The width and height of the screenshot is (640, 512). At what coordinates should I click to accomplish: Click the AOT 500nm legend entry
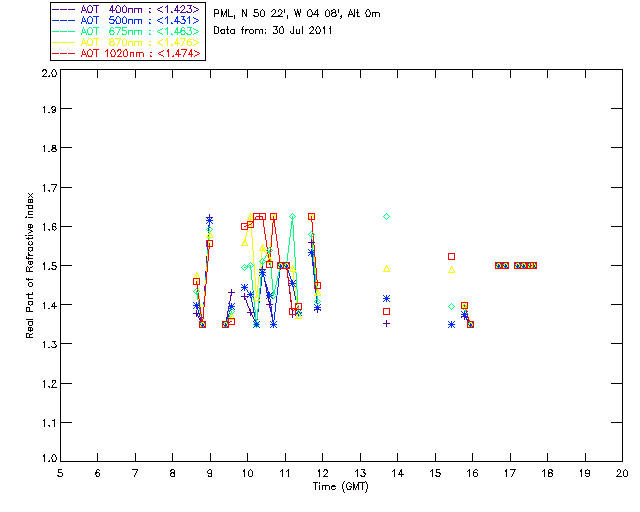[x=127, y=20]
